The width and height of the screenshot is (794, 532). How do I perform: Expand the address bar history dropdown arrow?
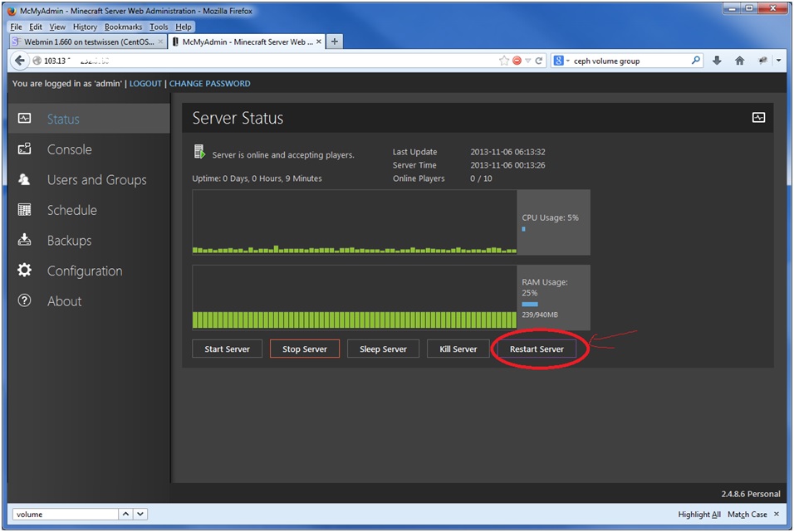527,61
